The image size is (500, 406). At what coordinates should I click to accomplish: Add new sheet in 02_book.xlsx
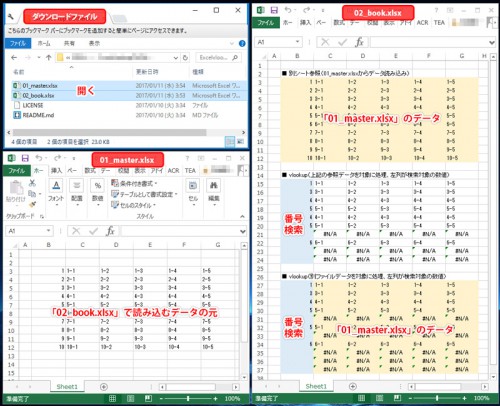click(353, 386)
